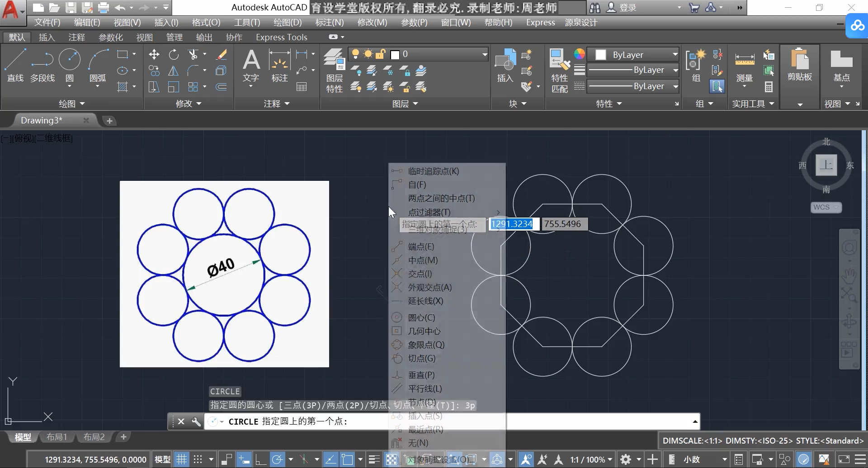Choose 端点(E) snap in context menu
The width and height of the screenshot is (868, 468).
(421, 246)
